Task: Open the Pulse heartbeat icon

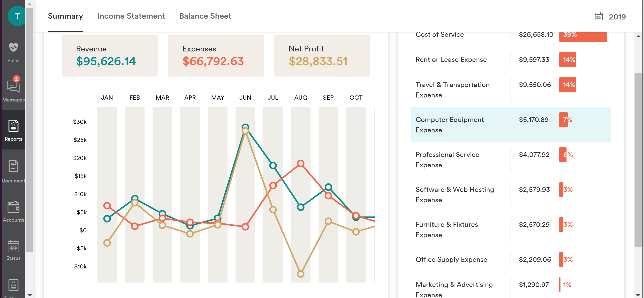Action: 13,48
